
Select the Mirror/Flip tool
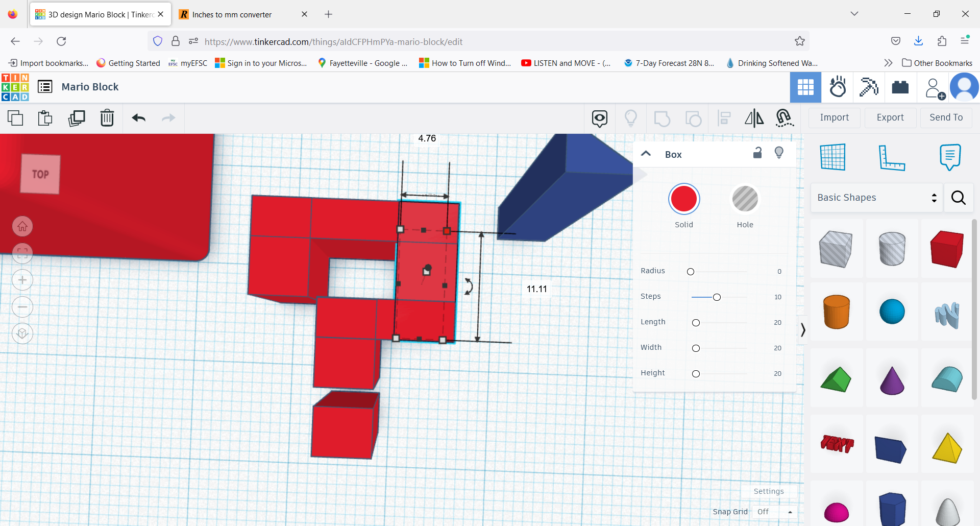tap(754, 118)
